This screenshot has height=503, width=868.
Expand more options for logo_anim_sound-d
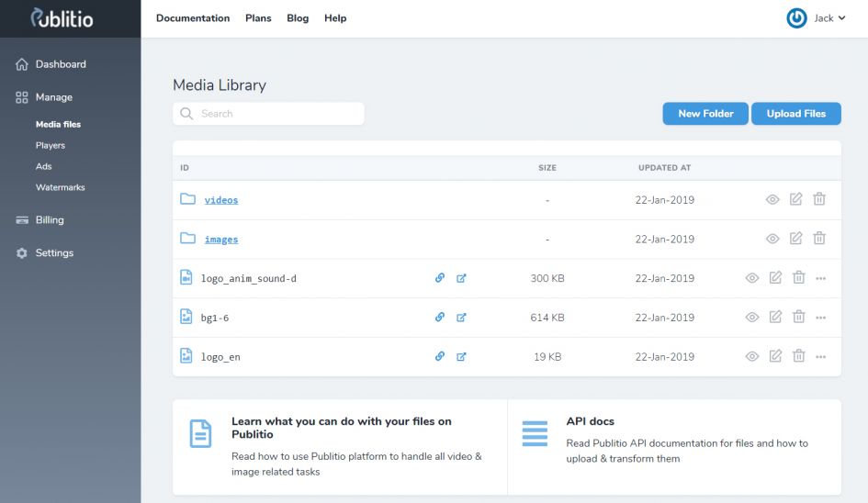[x=820, y=278]
